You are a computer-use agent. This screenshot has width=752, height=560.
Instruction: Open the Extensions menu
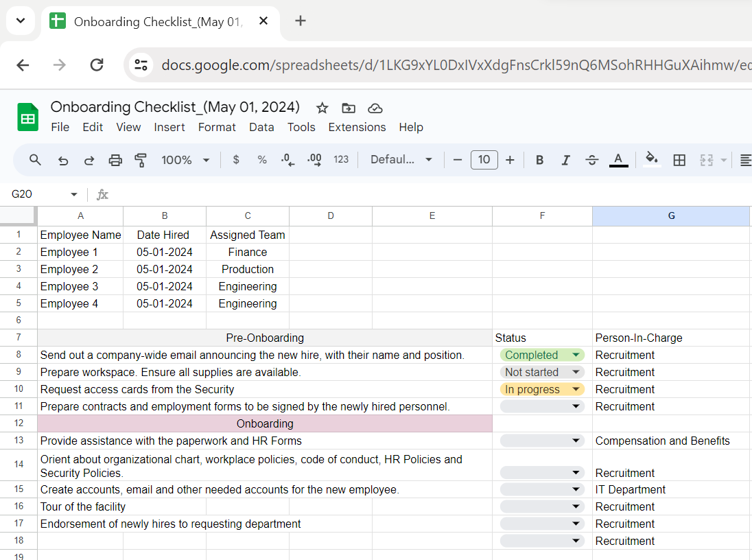coord(357,127)
